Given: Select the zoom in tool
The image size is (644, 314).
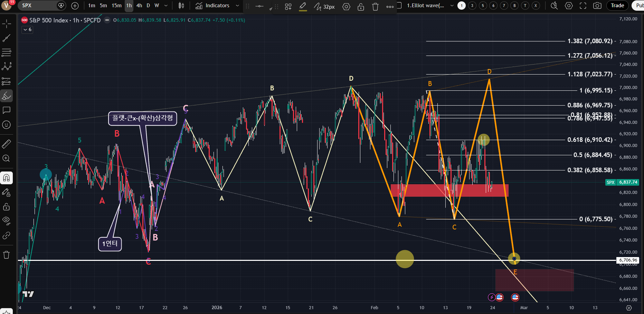Looking at the screenshot, I should coord(7,158).
